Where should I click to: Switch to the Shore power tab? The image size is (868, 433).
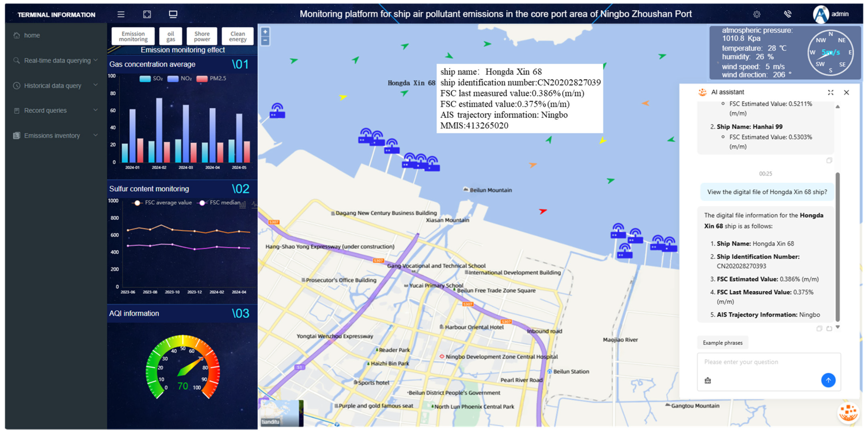pos(202,36)
